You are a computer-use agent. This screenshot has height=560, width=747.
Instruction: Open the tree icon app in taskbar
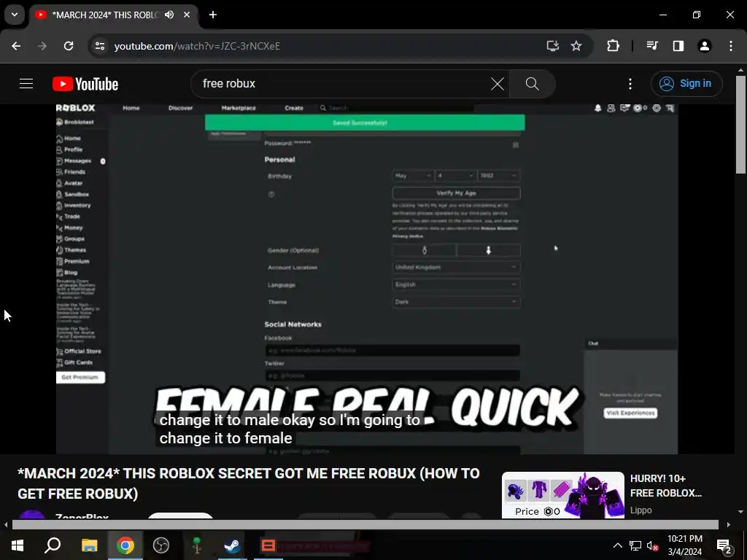tap(197, 545)
